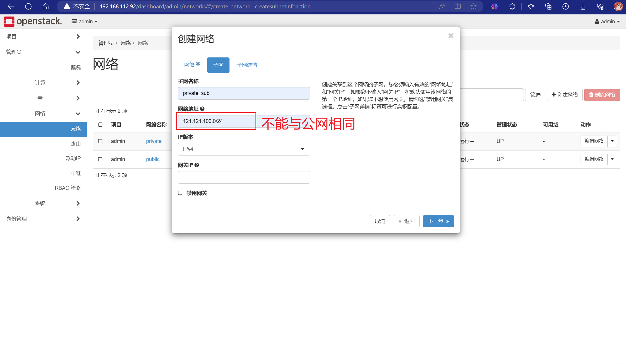This screenshot has width=626, height=364.
Task: Check the box for the public network row
Action: 100,159
